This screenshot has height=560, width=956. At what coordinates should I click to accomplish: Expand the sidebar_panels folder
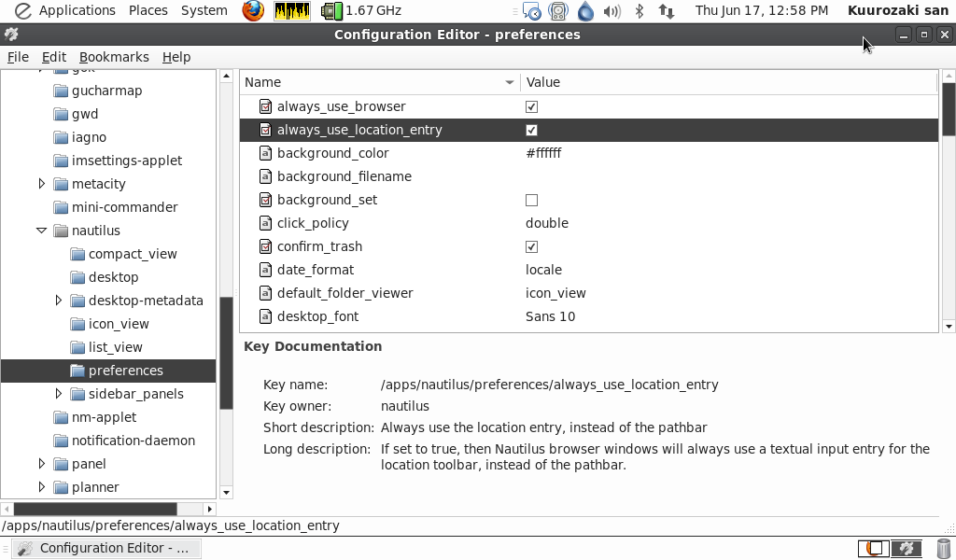click(58, 393)
